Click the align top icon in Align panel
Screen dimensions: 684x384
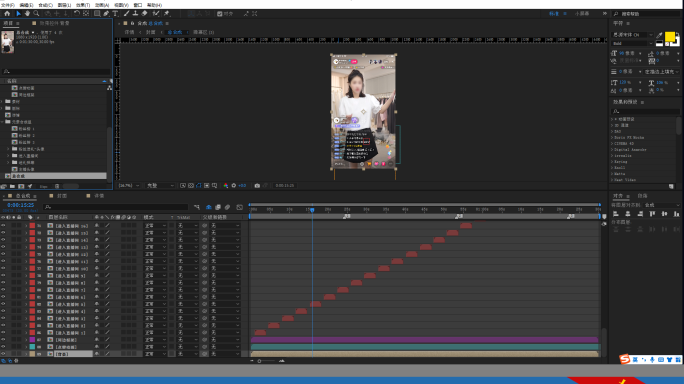652,214
